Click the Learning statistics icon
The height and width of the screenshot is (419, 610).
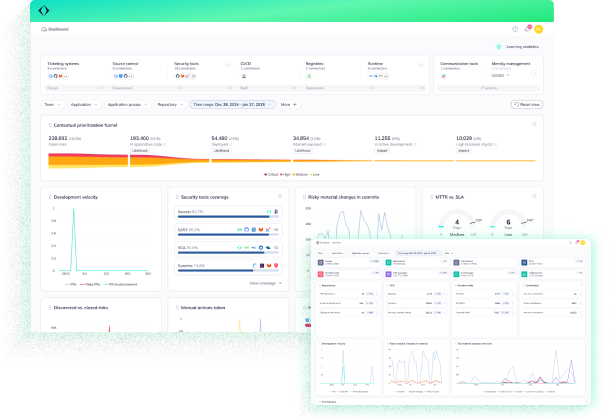point(497,47)
